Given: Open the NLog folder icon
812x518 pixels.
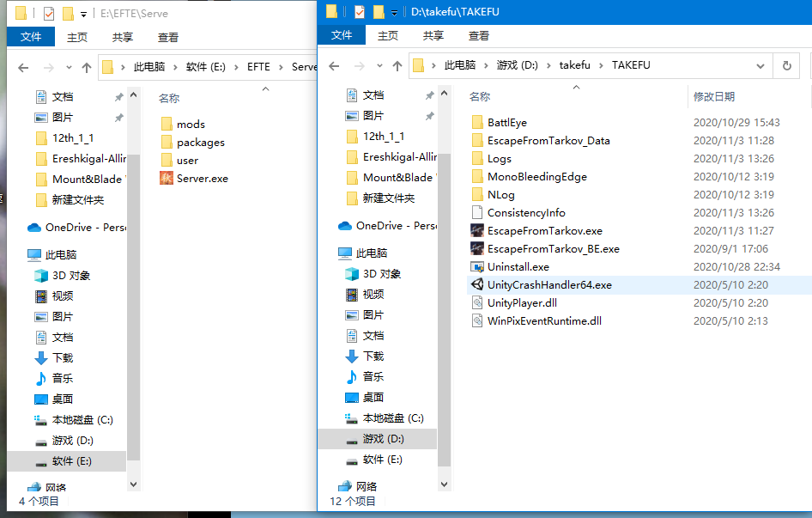Looking at the screenshot, I should point(477,195).
